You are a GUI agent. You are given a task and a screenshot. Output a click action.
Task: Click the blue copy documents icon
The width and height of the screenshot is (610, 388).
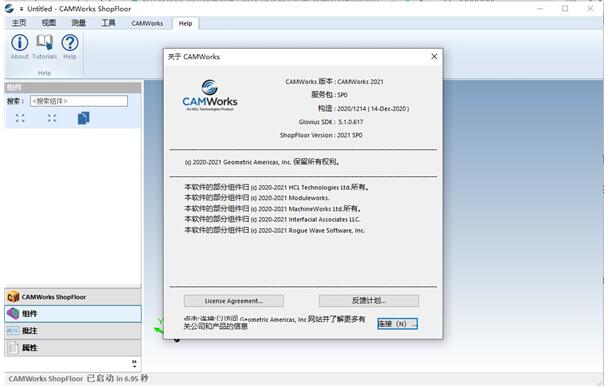pyautogui.click(x=84, y=118)
